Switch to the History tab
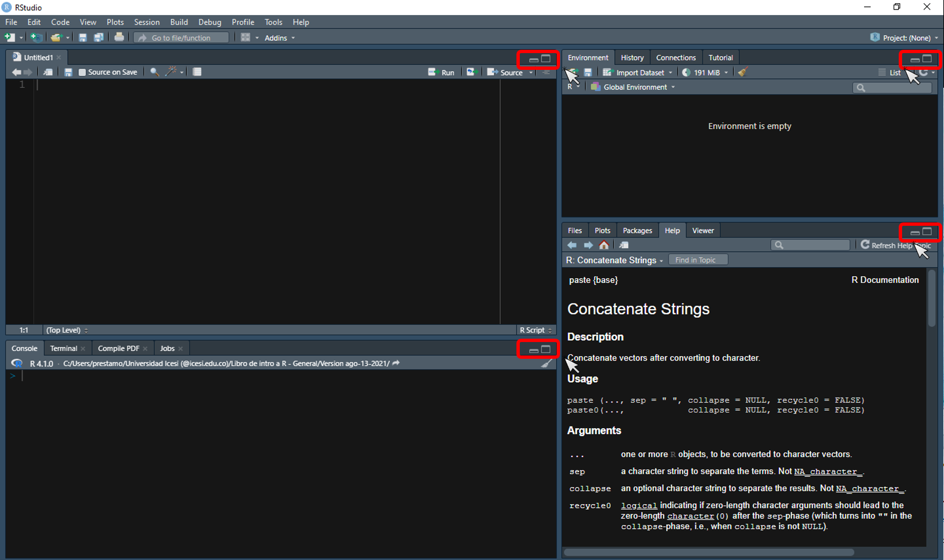Image resolution: width=944 pixels, height=560 pixels. [x=632, y=58]
